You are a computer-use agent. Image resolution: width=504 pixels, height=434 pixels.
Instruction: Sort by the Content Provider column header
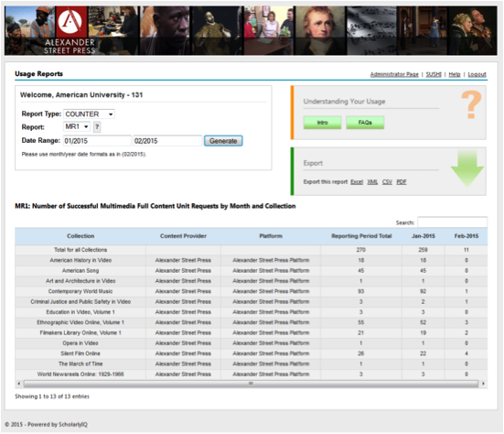click(183, 236)
